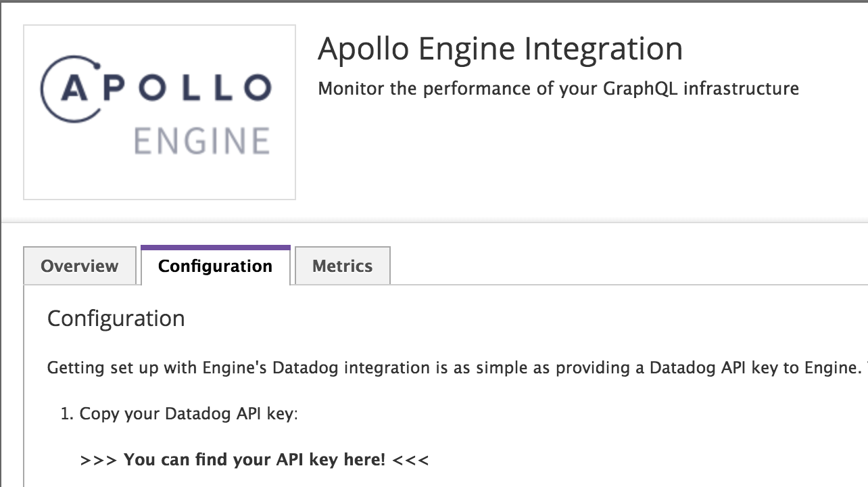
Task: Select the Configuration tab
Action: [x=215, y=266]
